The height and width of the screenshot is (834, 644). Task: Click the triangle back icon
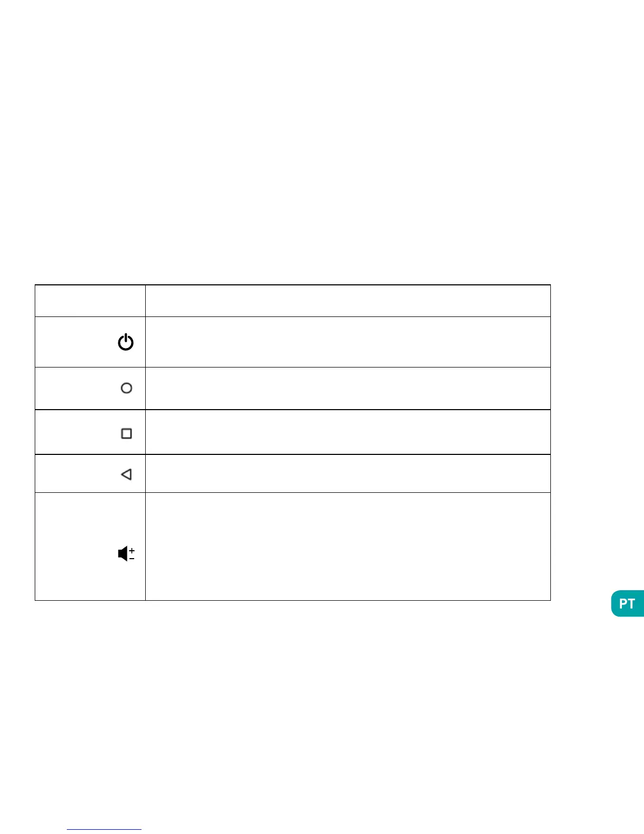pyautogui.click(x=126, y=474)
